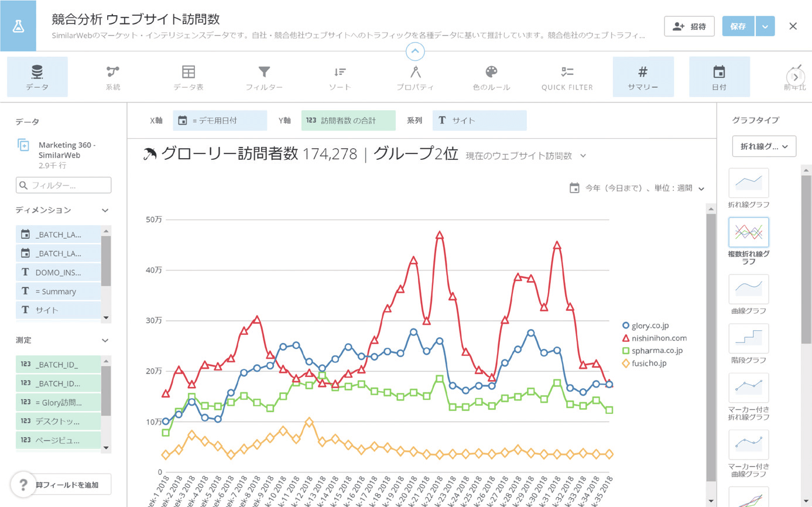Open the フィルター funnel tool
Viewport: 812px width, 507px height.
coord(264,77)
